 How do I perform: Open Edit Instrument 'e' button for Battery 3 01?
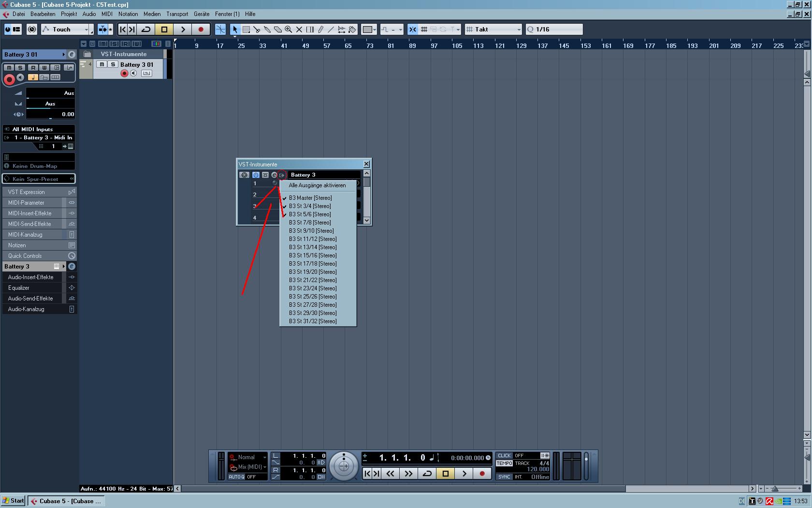tap(72, 55)
